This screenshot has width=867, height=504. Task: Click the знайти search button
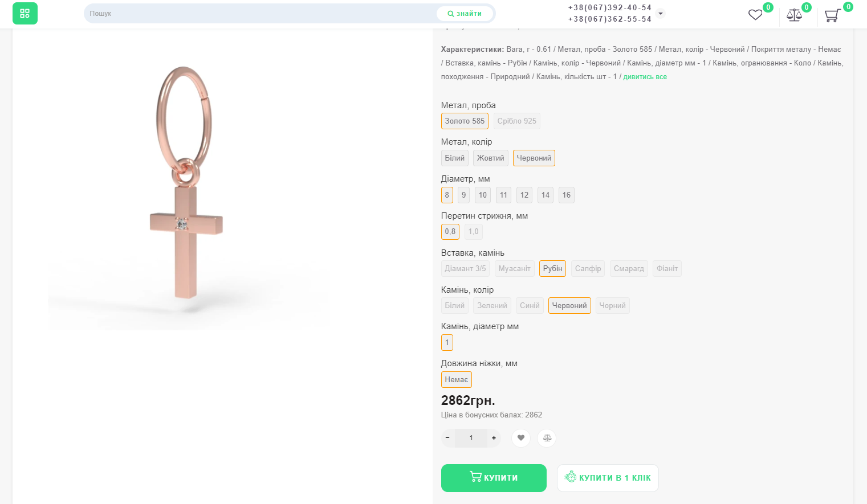pyautogui.click(x=465, y=14)
